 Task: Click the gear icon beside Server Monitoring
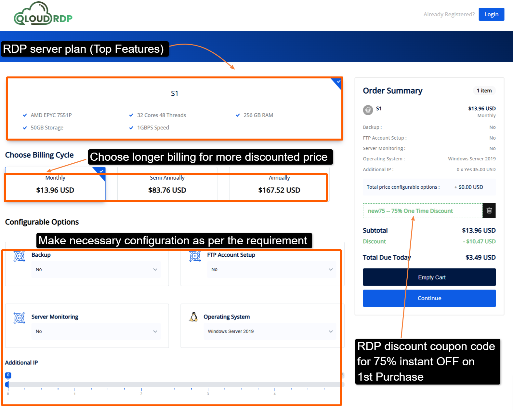20,318
